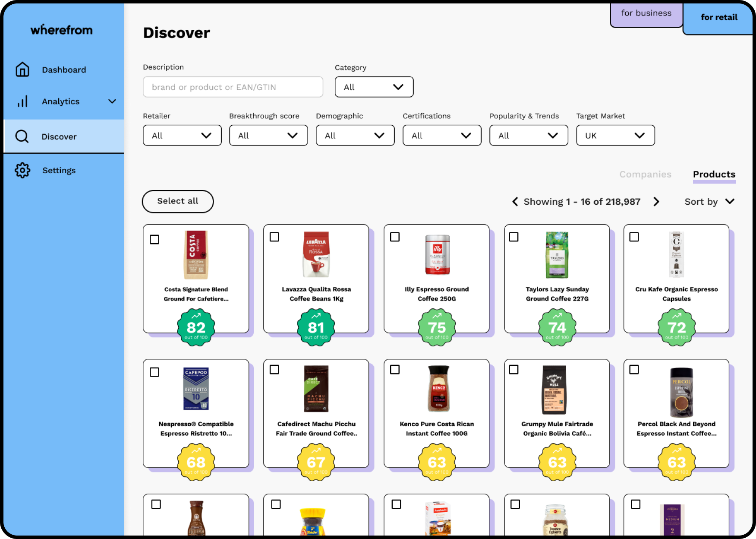The height and width of the screenshot is (539, 756).
Task: Click Kenco Pure Costa Rican score badge
Action: pyautogui.click(x=437, y=462)
